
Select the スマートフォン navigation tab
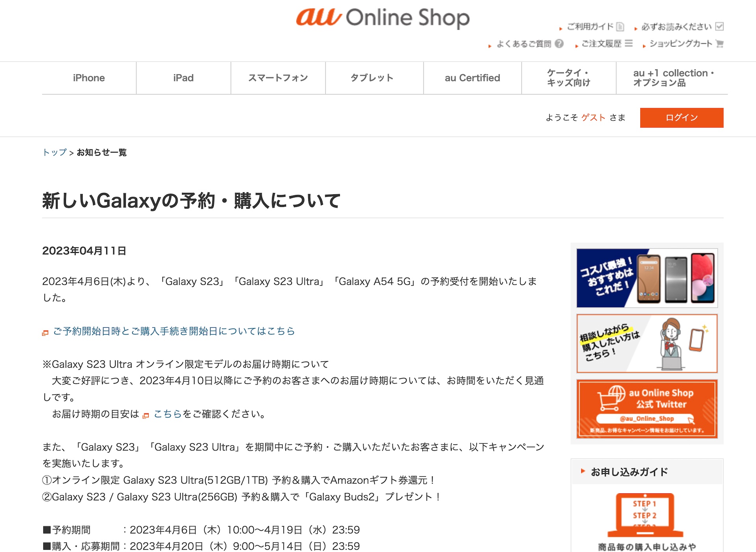click(278, 78)
